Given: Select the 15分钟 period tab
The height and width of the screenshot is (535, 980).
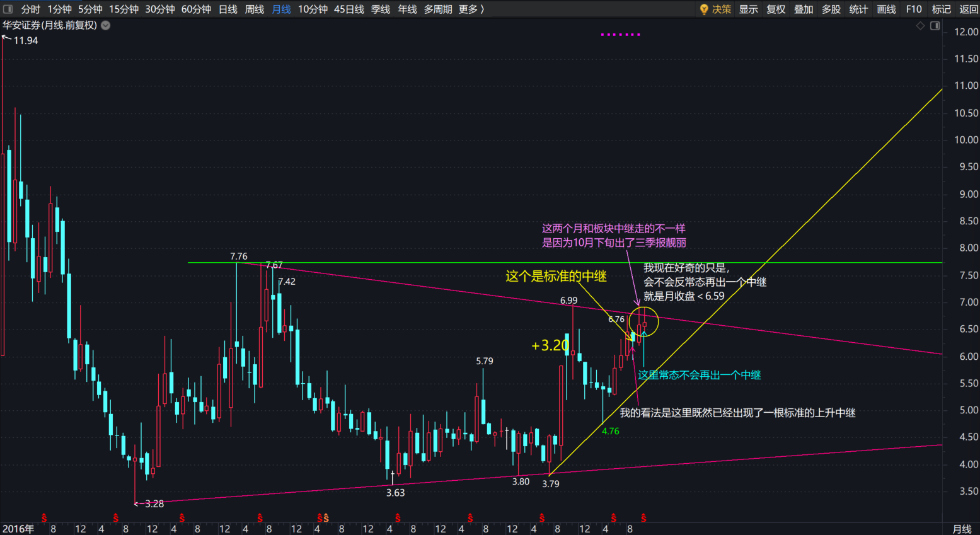Looking at the screenshot, I should 124,9.
